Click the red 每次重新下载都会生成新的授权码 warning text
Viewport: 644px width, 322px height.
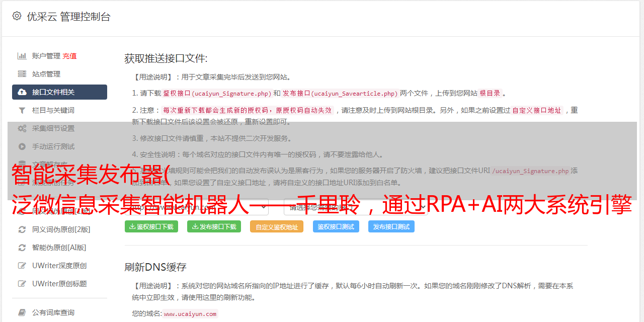(x=248, y=110)
